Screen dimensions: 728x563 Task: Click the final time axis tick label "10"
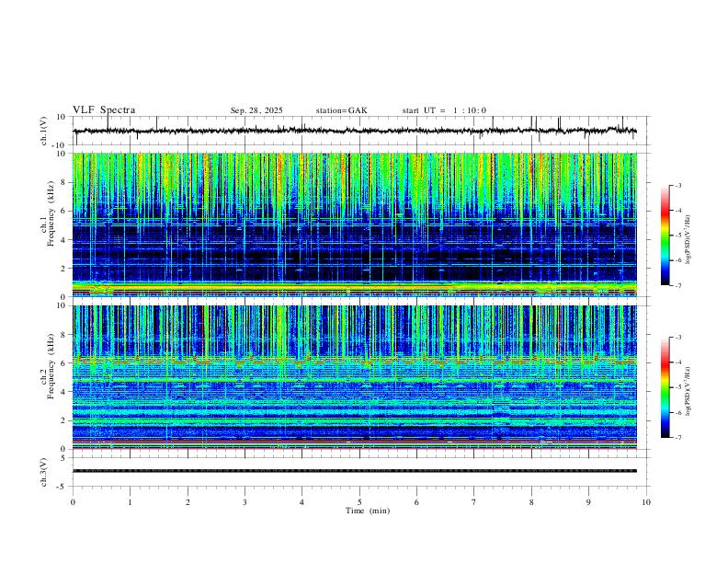(646, 502)
